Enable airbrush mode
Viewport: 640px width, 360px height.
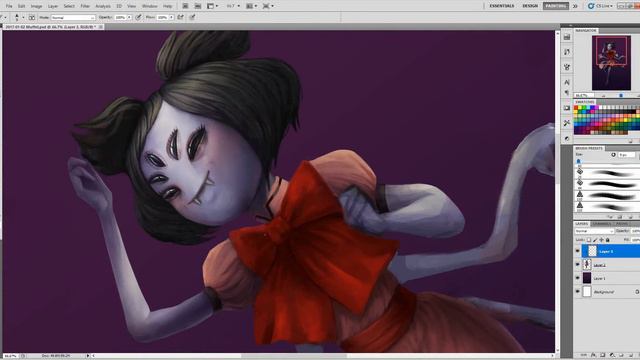pyautogui.click(x=180, y=18)
